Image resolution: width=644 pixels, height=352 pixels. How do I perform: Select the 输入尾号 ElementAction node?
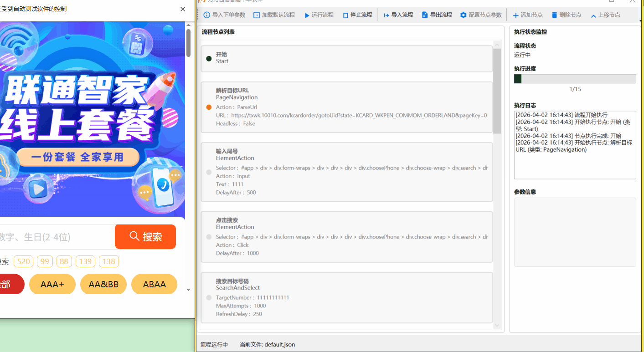[347, 172]
